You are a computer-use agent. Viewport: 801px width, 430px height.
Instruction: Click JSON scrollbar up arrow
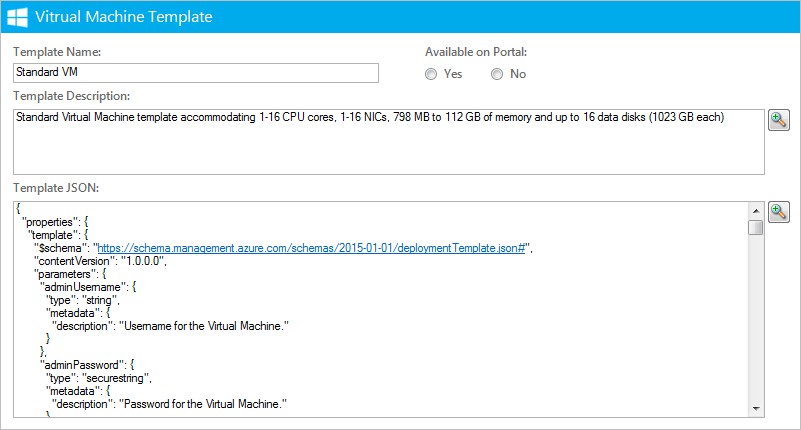pyautogui.click(x=756, y=210)
